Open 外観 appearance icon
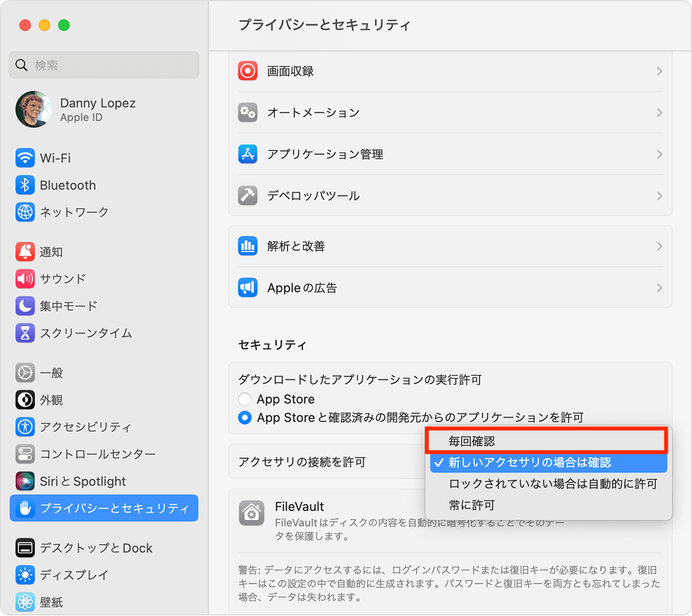The image size is (692, 616). pos(25,400)
